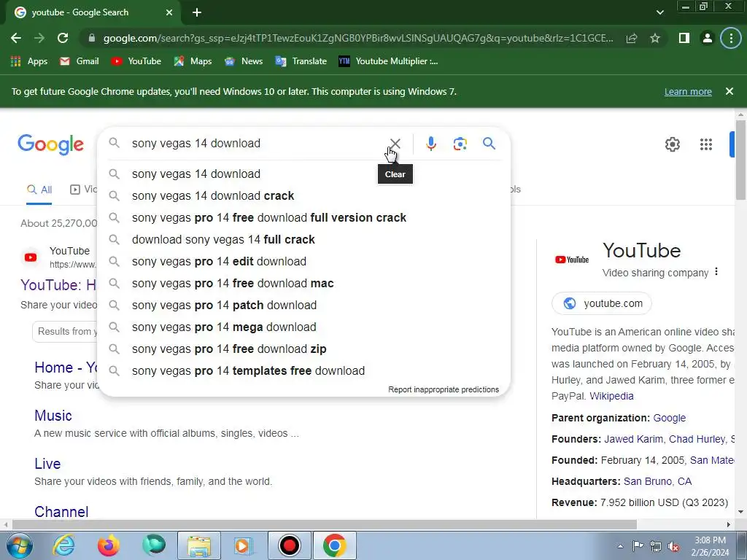This screenshot has height=560, width=747.
Task: Click the horizontal page scrollbar
Action: click(x=324, y=524)
